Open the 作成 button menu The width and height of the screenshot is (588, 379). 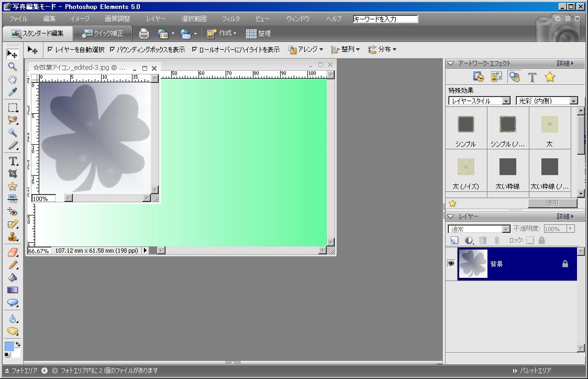pyautogui.click(x=221, y=34)
